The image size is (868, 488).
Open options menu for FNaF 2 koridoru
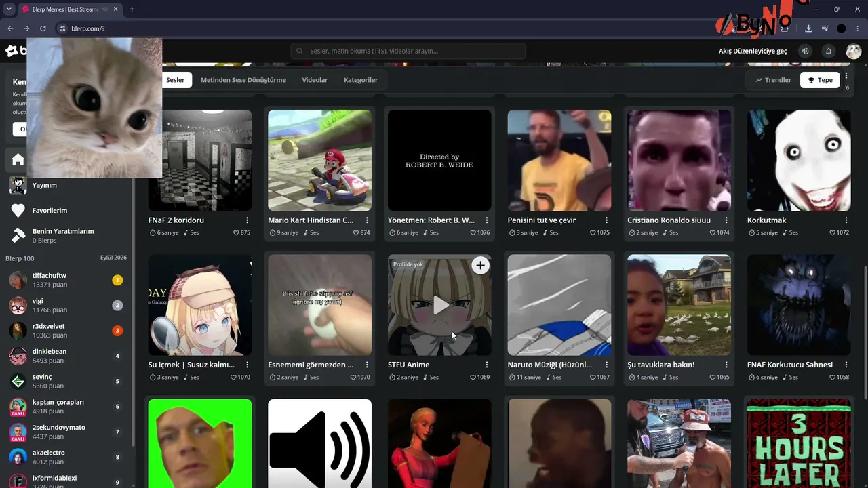click(247, 220)
